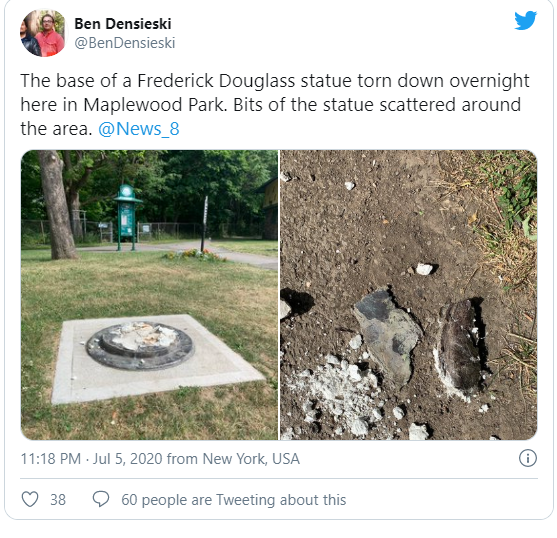Enlarge the scattered debris photo
Image resolution: width=557 pixels, height=538 pixels.
click(409, 295)
